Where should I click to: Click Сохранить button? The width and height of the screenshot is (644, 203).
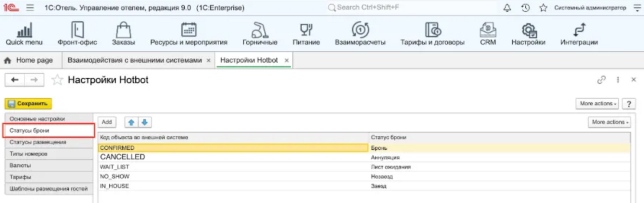click(28, 103)
